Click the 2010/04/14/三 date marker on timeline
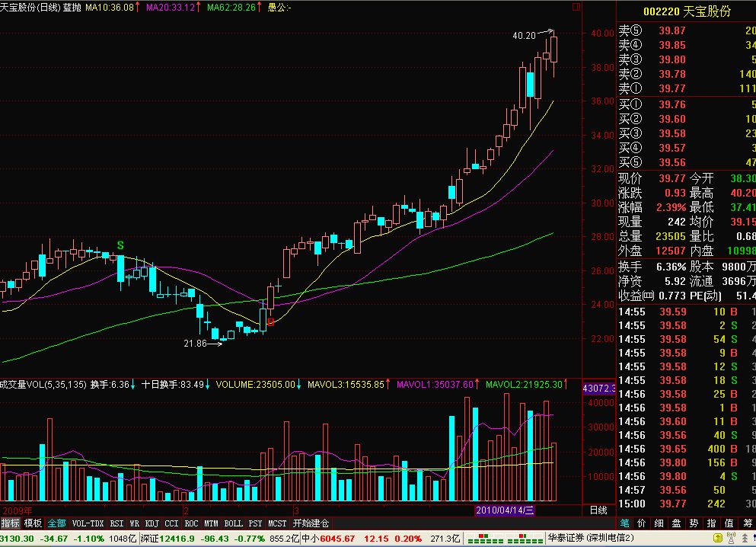This screenshot has width=756, height=547. (505, 510)
